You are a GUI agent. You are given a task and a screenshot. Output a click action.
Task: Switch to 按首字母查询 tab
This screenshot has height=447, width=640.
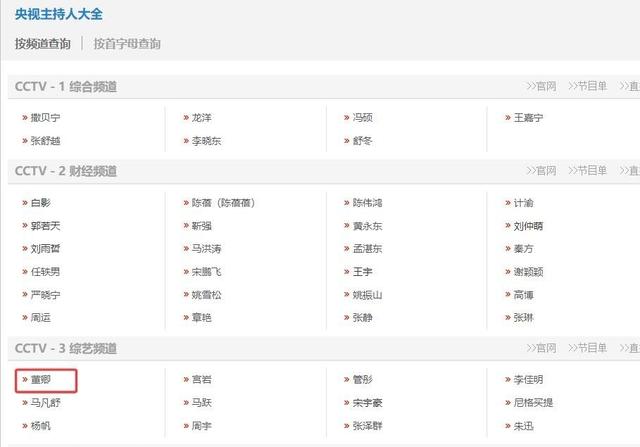(x=127, y=44)
